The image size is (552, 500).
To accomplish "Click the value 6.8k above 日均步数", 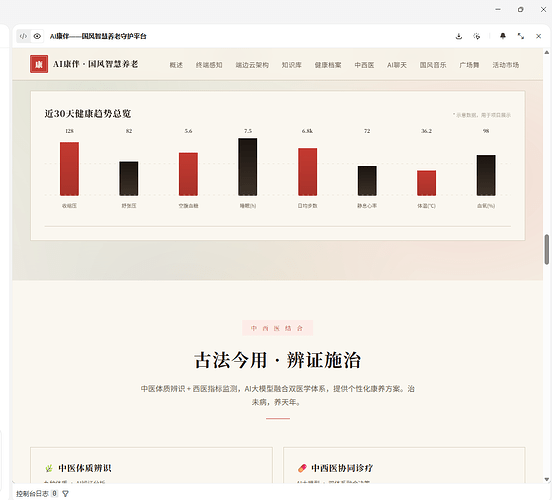I will pyautogui.click(x=307, y=131).
